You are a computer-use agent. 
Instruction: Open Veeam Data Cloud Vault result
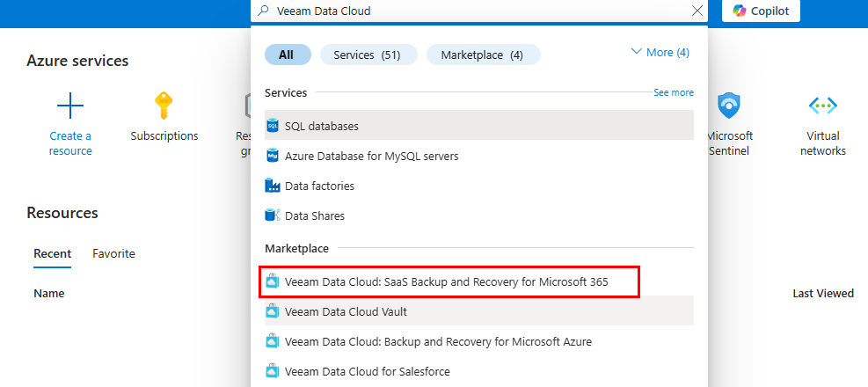tap(478, 311)
